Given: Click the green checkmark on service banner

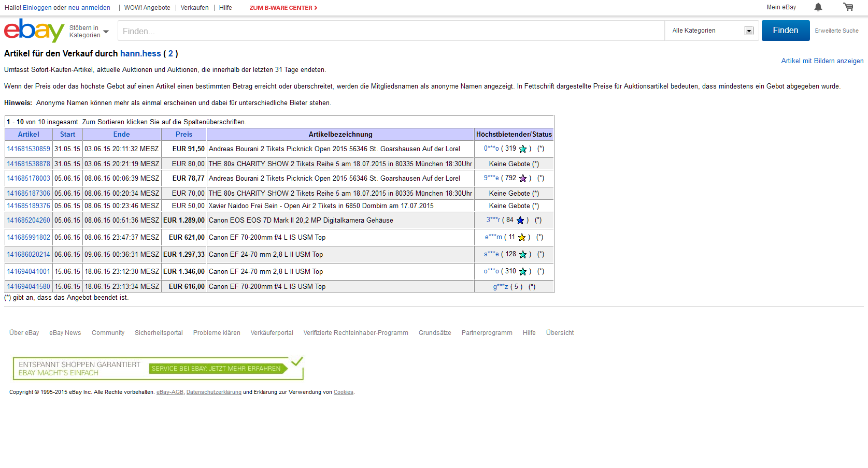Looking at the screenshot, I should click(297, 361).
